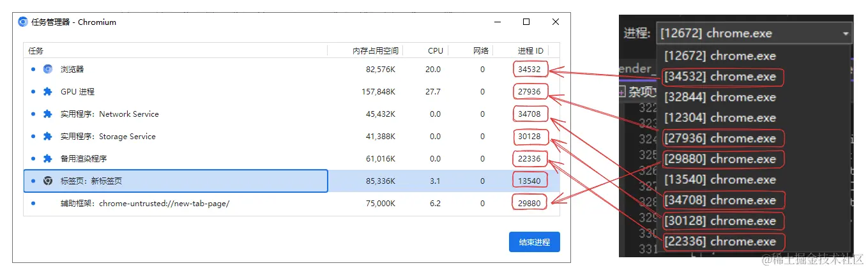Click memory value 45,432K
Viewport: 868px width, 270px height.
click(381, 114)
